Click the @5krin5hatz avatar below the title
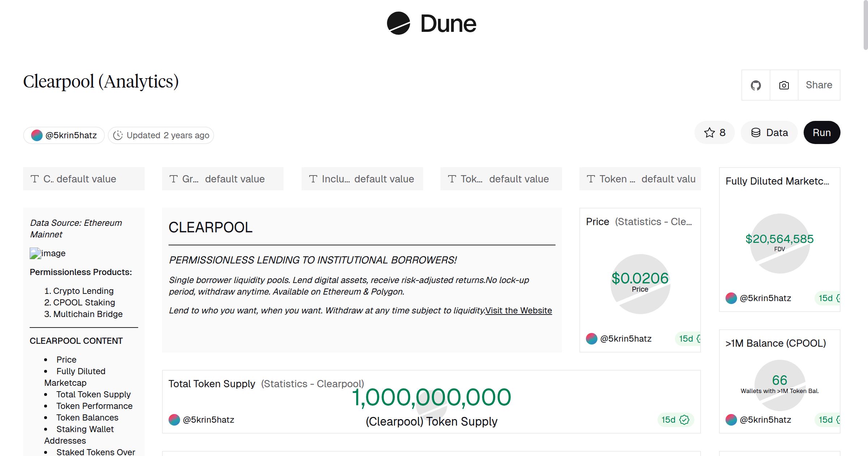This screenshot has width=868, height=456. point(37,135)
